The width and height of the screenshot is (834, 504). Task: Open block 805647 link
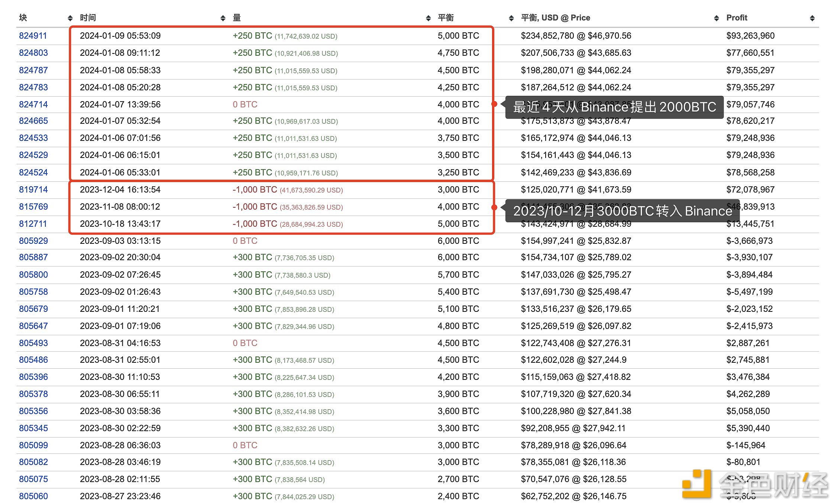[33, 326]
